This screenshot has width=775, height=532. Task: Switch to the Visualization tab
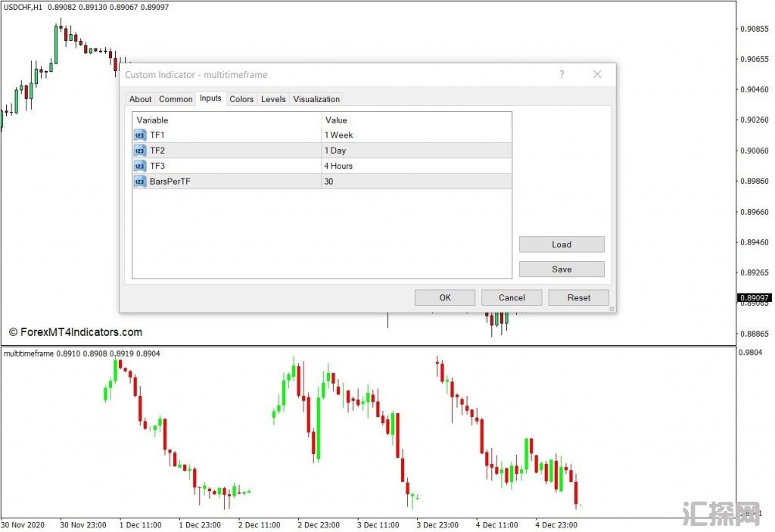tap(316, 99)
